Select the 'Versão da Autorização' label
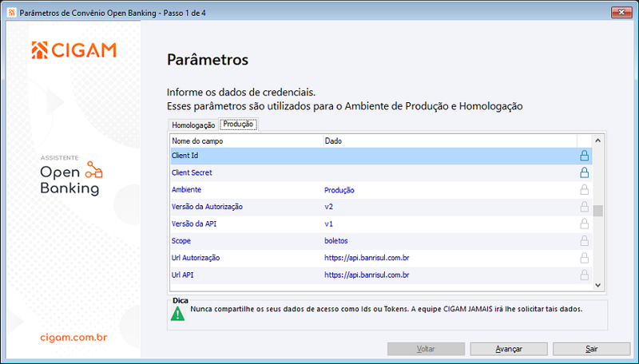Viewport: 639px width, 364px height. pos(207,207)
